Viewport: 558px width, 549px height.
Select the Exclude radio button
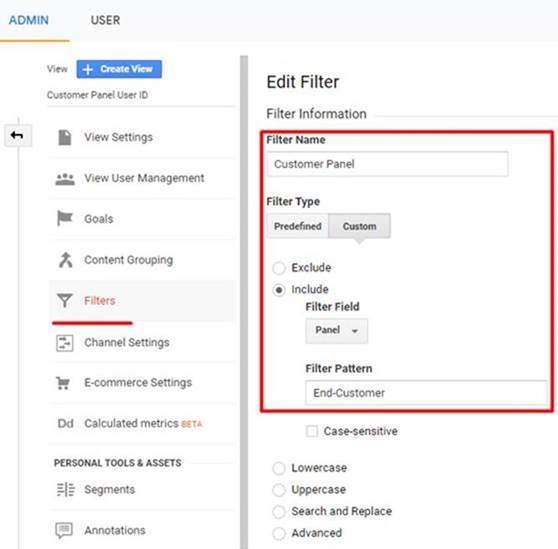coord(279,268)
